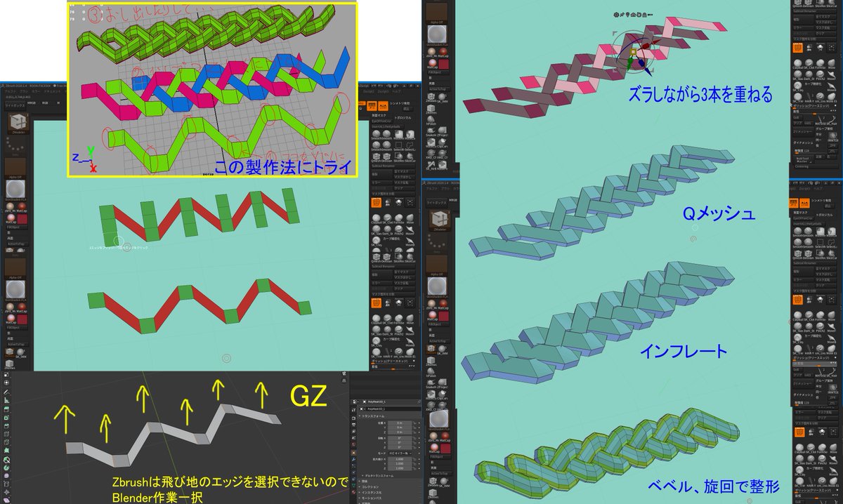Pick SelectRect brush in central brush palette

click(x=398, y=145)
